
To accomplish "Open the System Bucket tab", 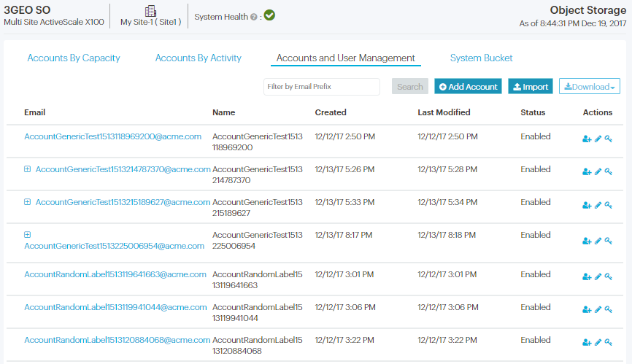I will (x=481, y=58).
